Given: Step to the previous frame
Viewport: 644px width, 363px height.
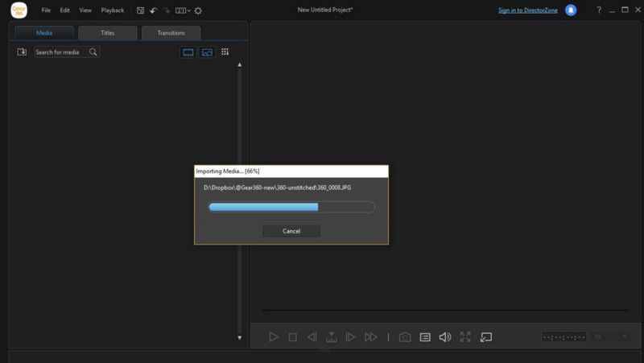Looking at the screenshot, I should tap(312, 337).
